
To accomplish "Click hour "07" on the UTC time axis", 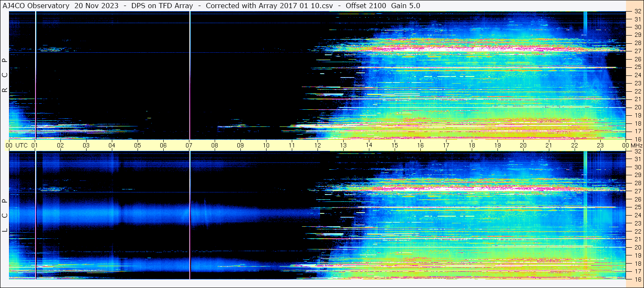I will click(189, 145).
